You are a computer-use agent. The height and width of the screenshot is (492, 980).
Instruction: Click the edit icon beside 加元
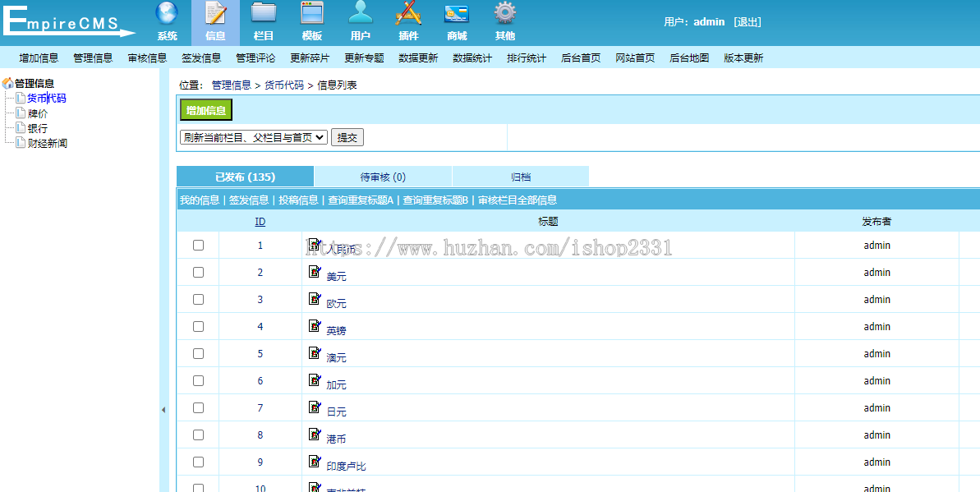coord(315,379)
